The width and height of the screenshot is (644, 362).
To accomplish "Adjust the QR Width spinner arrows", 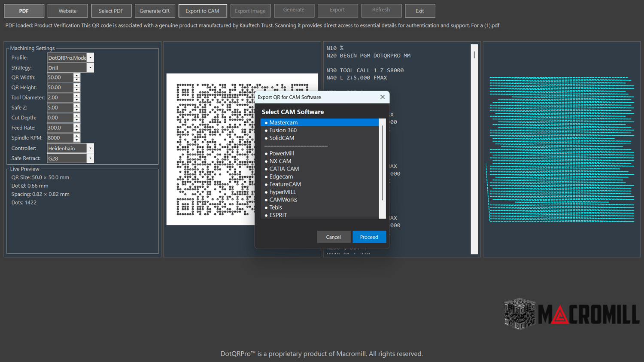I will tap(77, 77).
